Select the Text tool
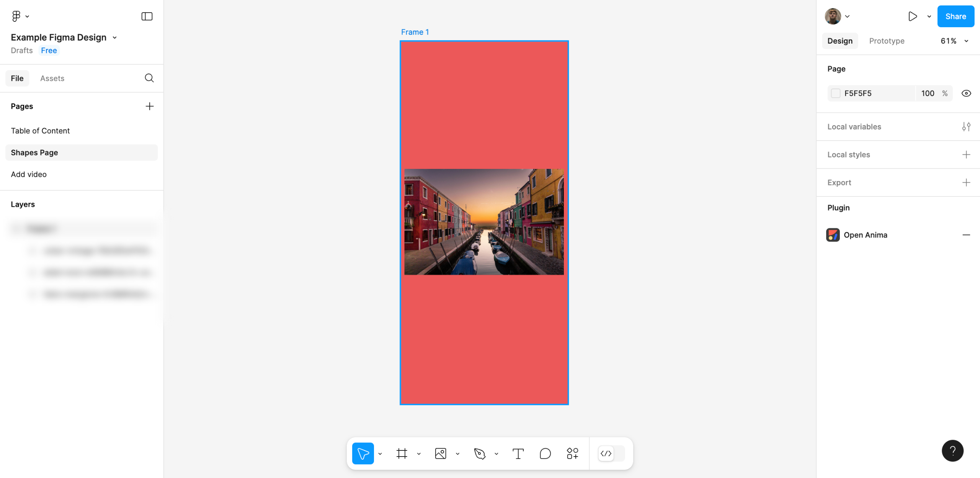The width and height of the screenshot is (980, 478). click(518, 453)
